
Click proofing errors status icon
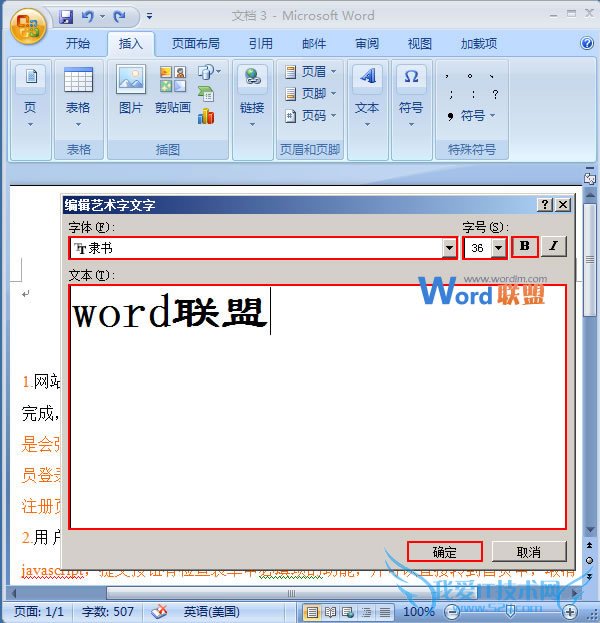159,611
